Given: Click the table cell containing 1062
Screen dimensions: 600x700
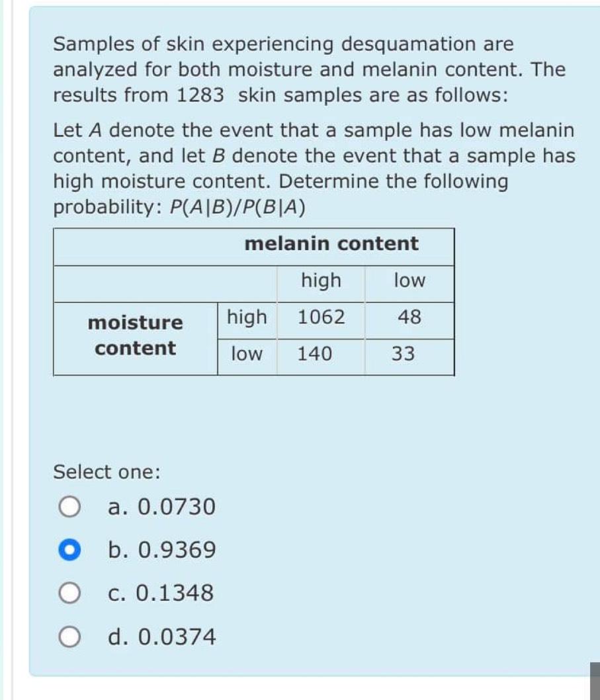Looking at the screenshot, I should point(320,318).
